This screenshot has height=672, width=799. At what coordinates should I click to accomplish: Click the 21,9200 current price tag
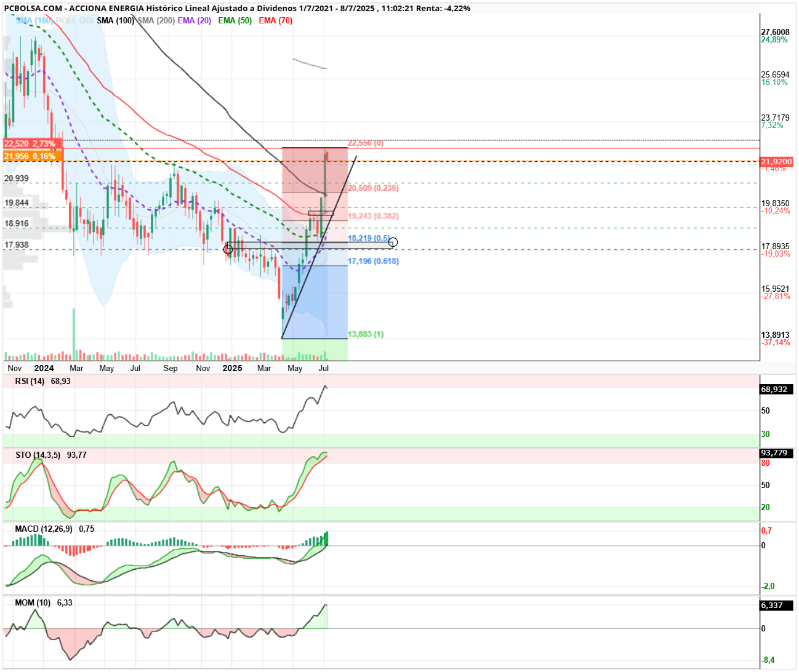(777, 161)
